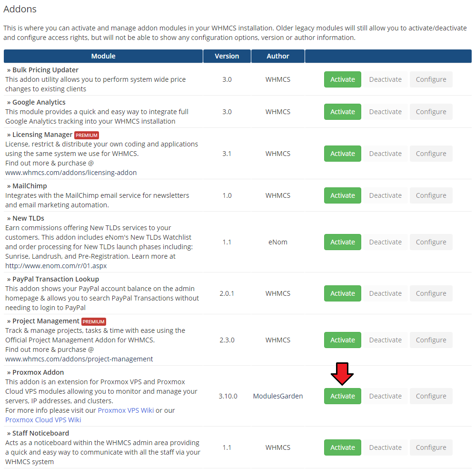Image resolution: width=475 pixels, height=476 pixels.
Task: Click Deactivate for MailChimp
Action: [385, 195]
